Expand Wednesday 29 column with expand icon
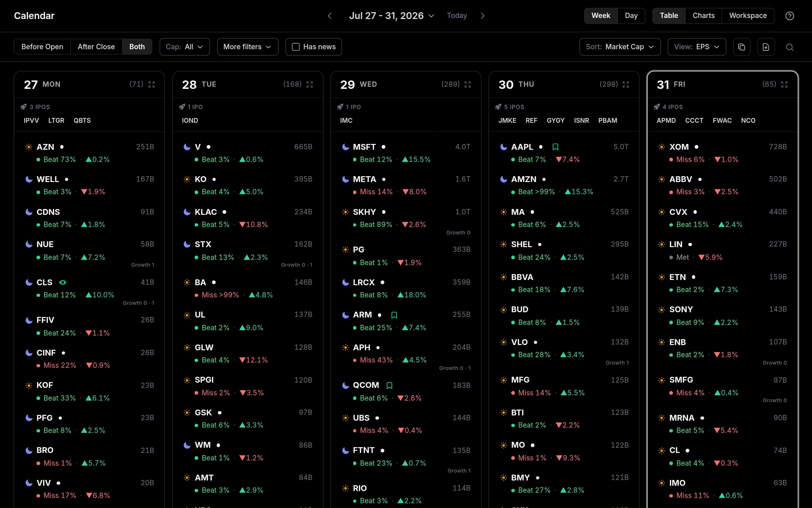The image size is (812, 508). [468, 84]
